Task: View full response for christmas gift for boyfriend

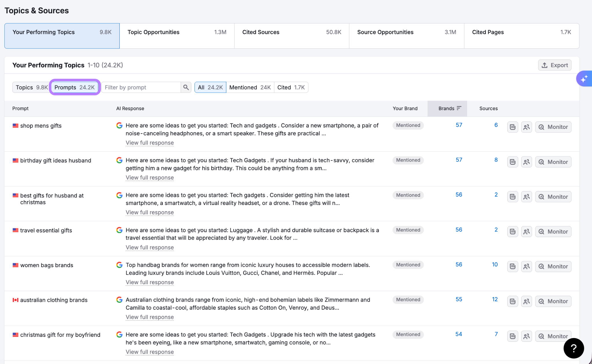Action: [150, 352]
